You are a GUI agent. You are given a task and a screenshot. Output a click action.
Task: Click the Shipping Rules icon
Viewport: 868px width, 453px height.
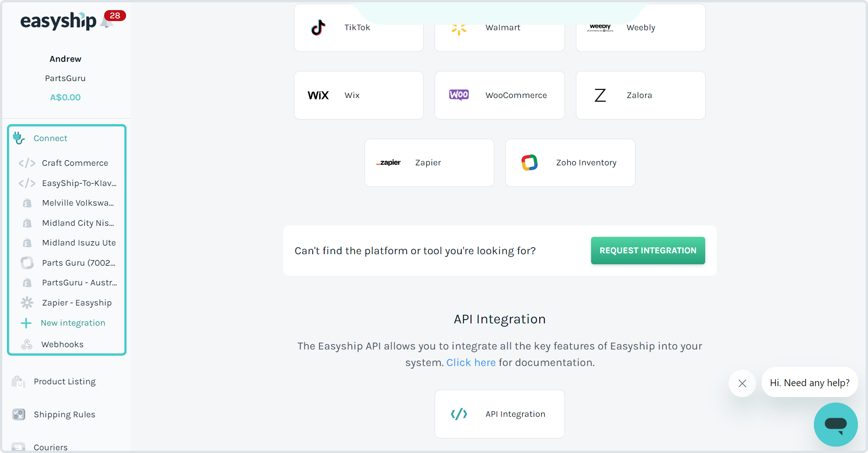(x=19, y=415)
